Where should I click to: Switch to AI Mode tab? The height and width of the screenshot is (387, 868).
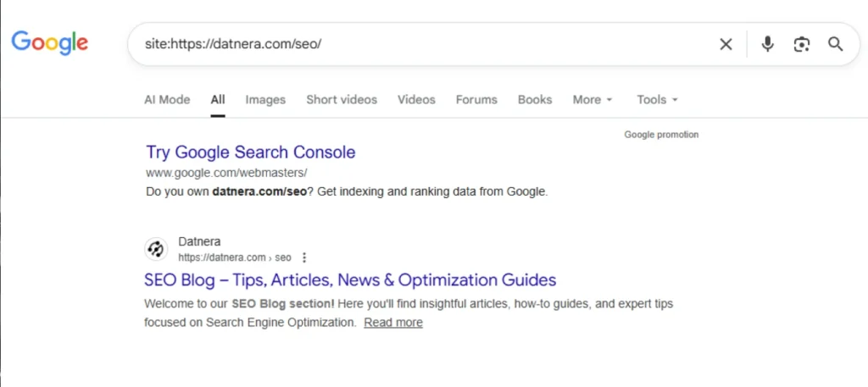(x=167, y=100)
